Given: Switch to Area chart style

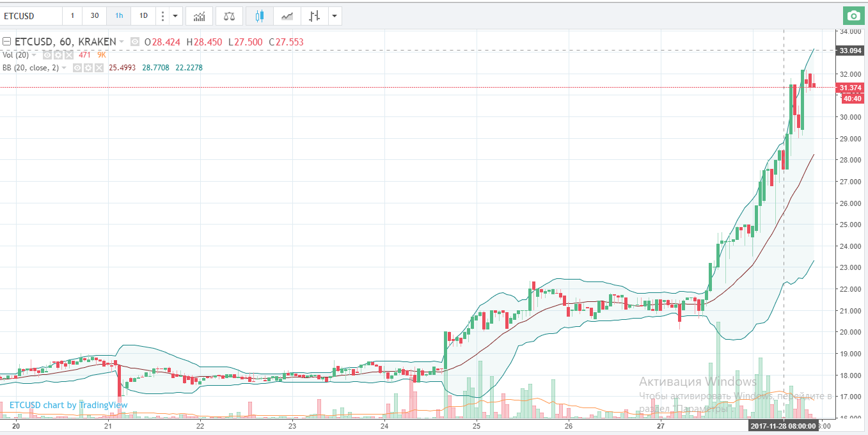Looking at the screenshot, I should click(287, 16).
